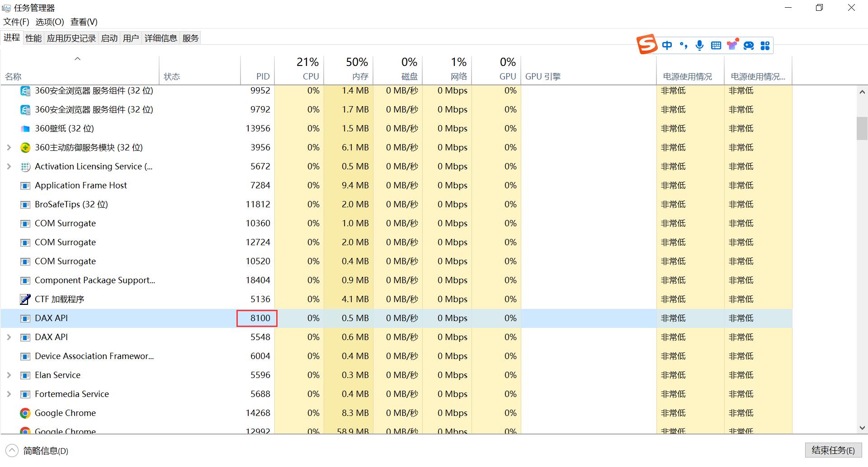Click the 360壁纸 process icon
Image resolution: width=868 pixels, height=467 pixels.
coord(25,129)
